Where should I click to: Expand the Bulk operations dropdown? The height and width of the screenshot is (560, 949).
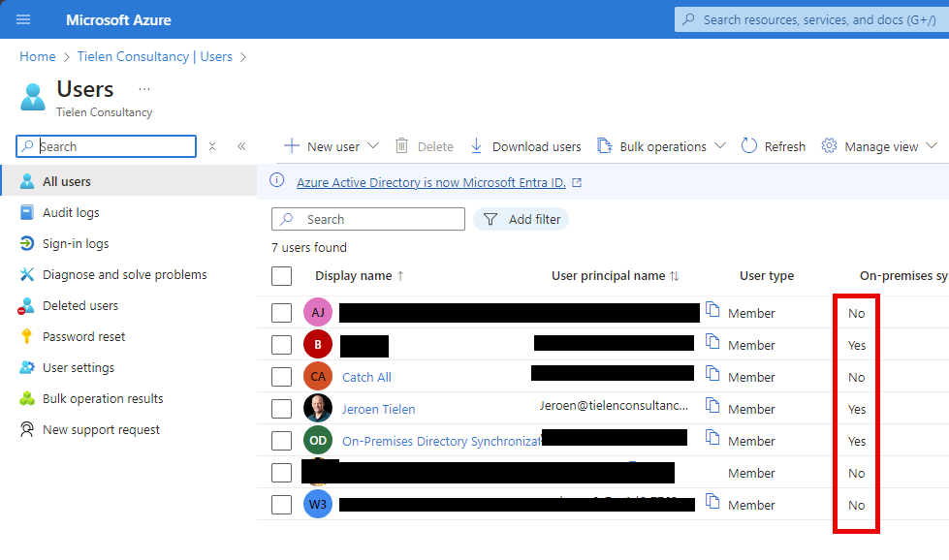pos(719,145)
